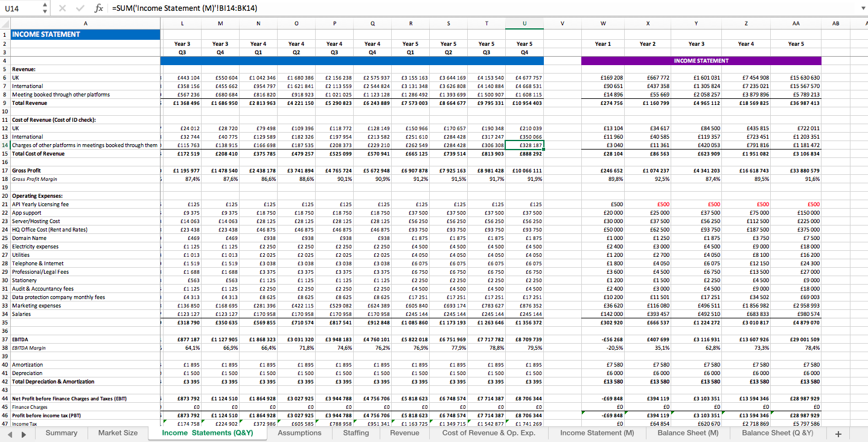This screenshot has height=442, width=868.
Task: Switch to the Summary sheet tab
Action: tap(62, 433)
